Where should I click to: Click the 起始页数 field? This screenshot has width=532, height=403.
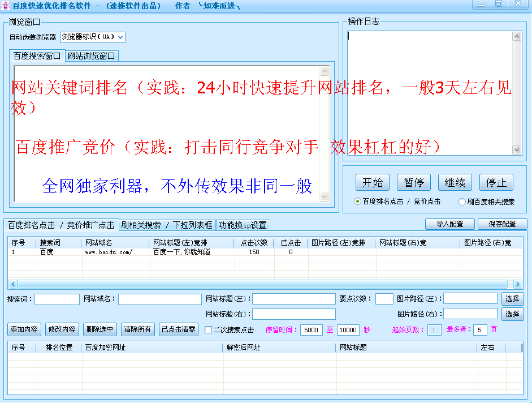pos(434,330)
